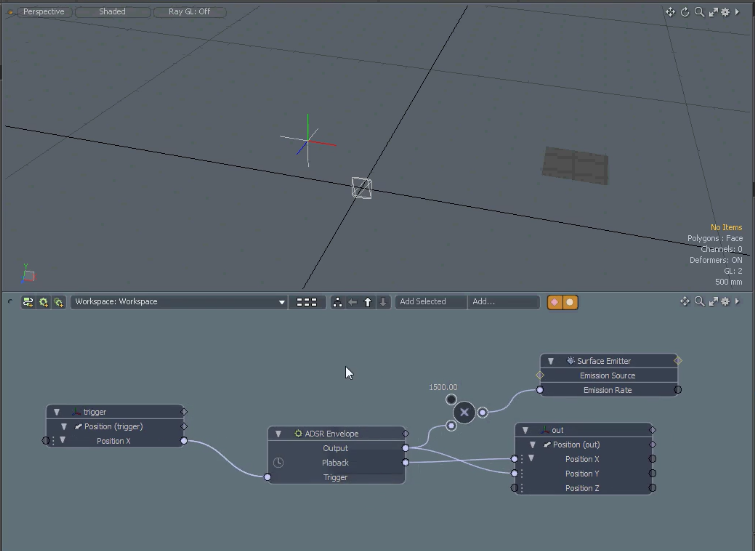Open the Shaded display style menu
The width and height of the screenshot is (755, 551).
pos(112,12)
